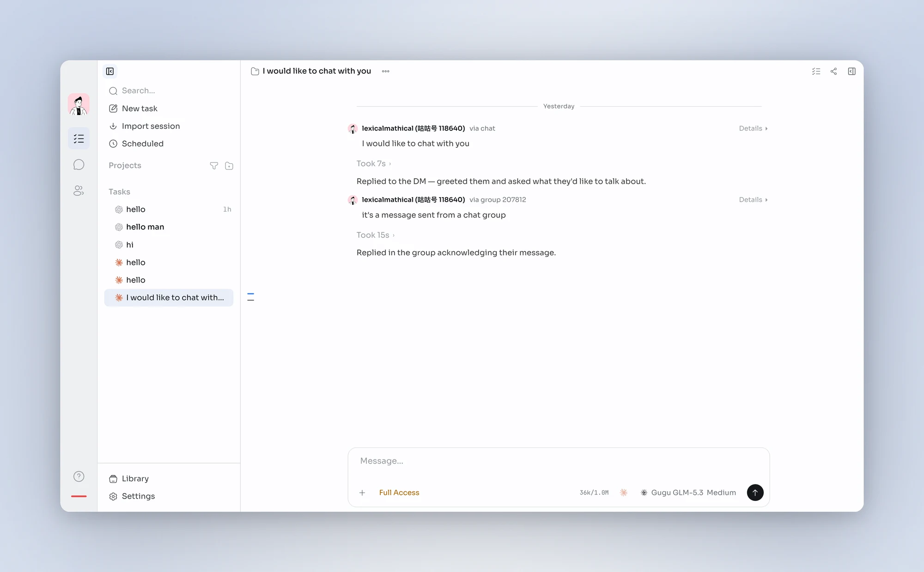Filter projects with the funnel icon

(x=214, y=166)
